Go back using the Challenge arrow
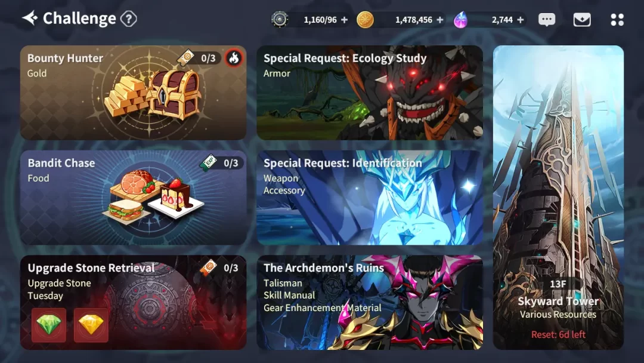Screen dimensions: 644x363 coord(30,18)
